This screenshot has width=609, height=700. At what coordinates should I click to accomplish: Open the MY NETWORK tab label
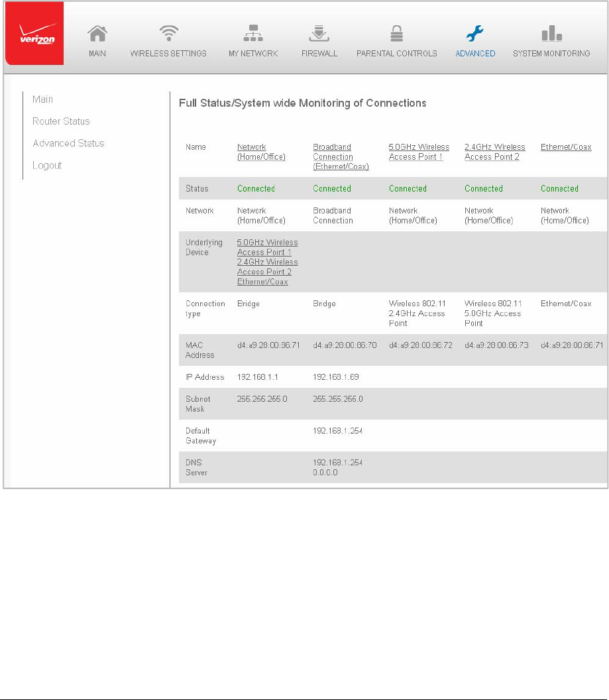click(x=253, y=54)
